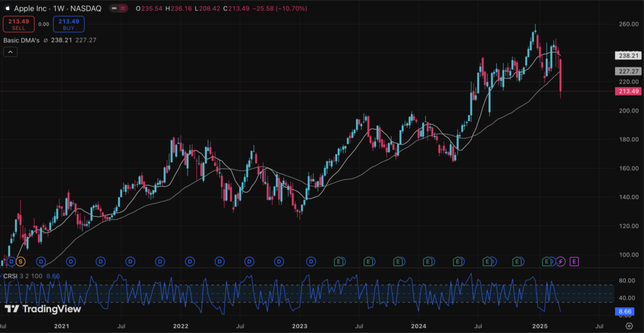Click the 227.27 grey price label on the axis
The height and width of the screenshot is (333, 644).
628,71
